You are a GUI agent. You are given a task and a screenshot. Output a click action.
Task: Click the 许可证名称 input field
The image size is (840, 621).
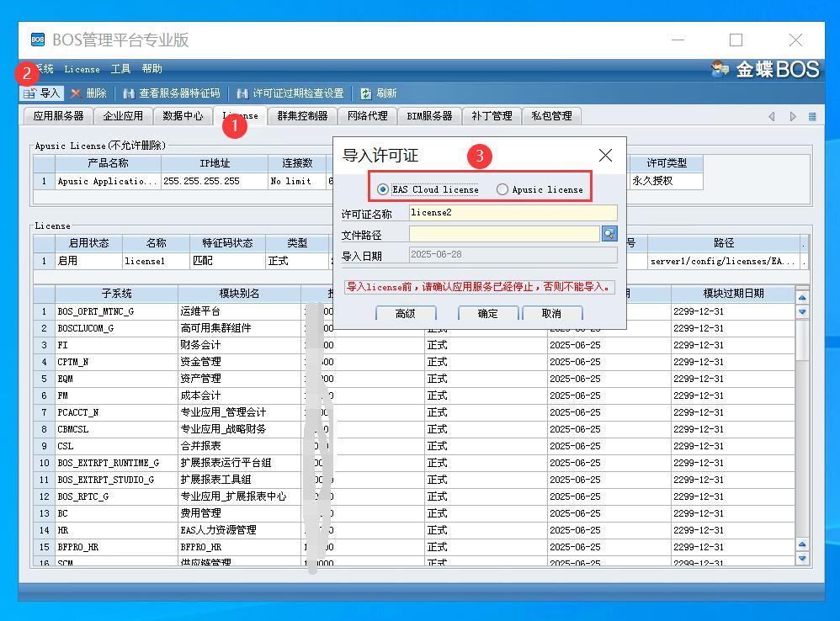tap(513, 213)
